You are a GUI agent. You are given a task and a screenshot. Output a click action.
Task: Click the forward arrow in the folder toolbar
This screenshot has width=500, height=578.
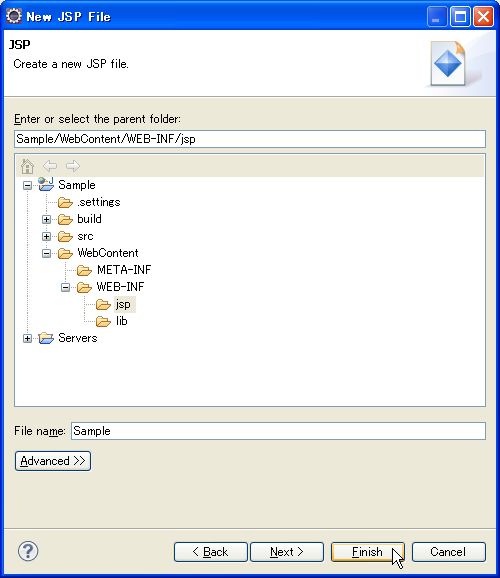(73, 166)
